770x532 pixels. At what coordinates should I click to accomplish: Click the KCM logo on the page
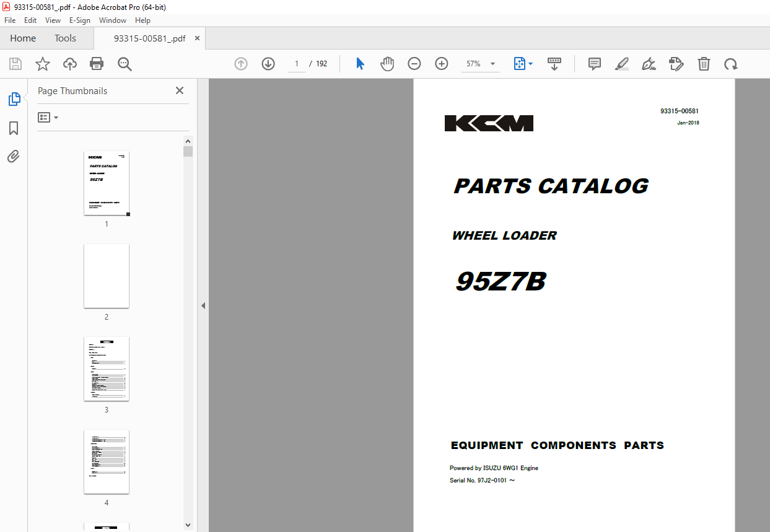pyautogui.click(x=489, y=123)
